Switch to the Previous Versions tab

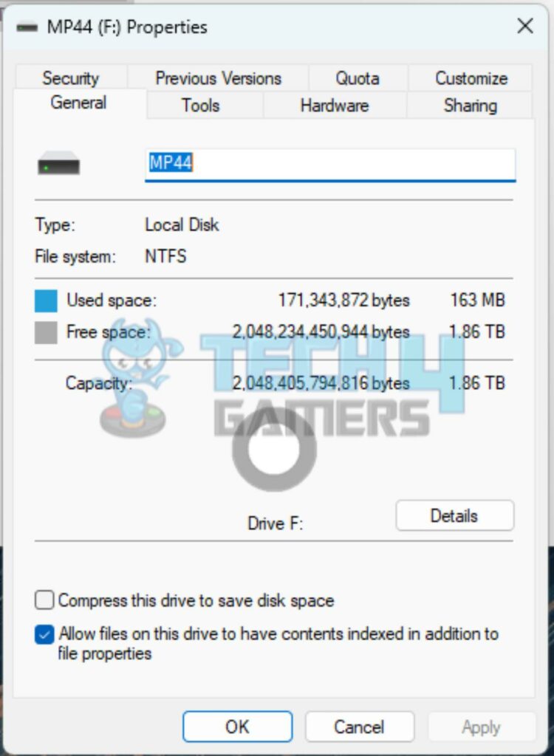tap(218, 78)
